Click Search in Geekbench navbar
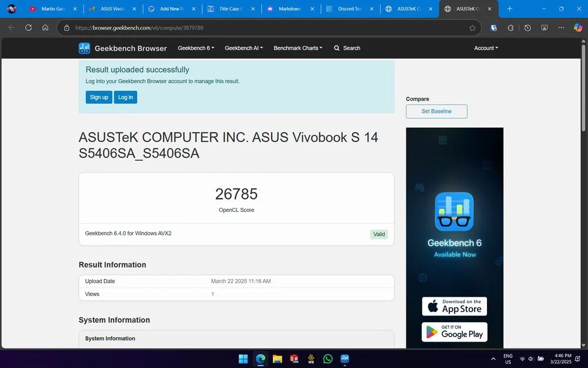Image resolution: width=588 pixels, height=368 pixels. pos(347,48)
